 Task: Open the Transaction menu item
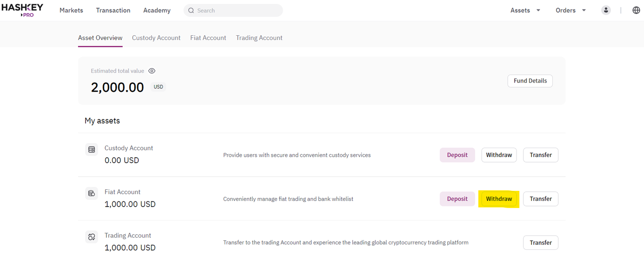coord(113,10)
